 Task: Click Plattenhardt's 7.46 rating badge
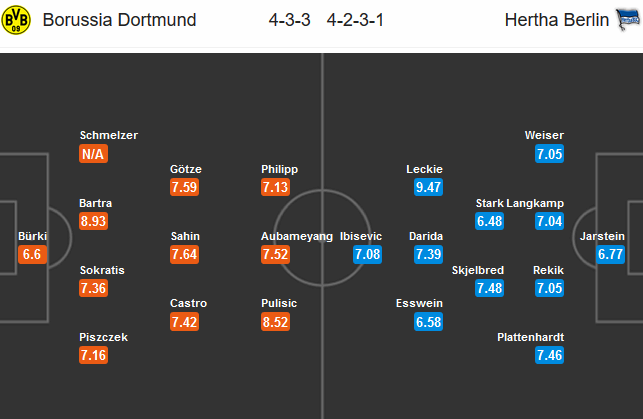point(550,355)
